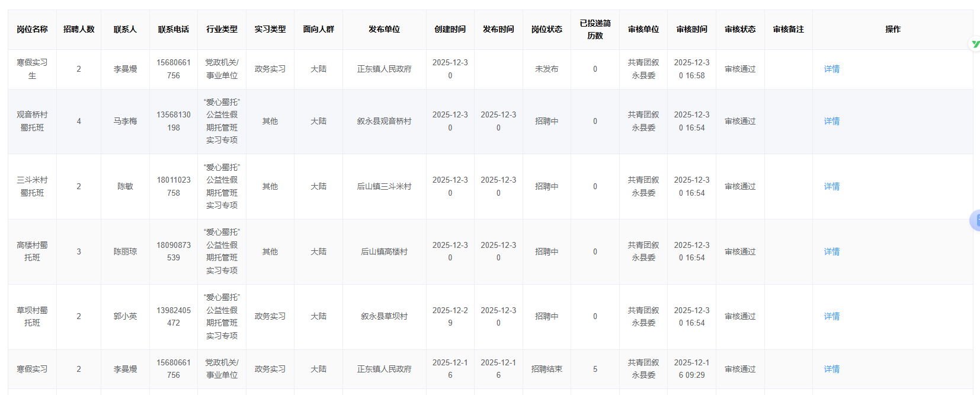Click the 操作 column header
Screen dimensions: 980x395
tap(893, 29)
